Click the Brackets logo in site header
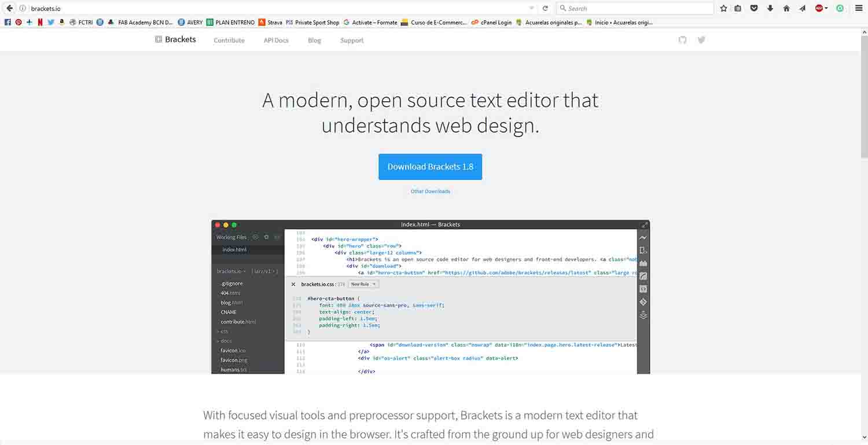Screen dimensions: 868x445 (x=175, y=39)
